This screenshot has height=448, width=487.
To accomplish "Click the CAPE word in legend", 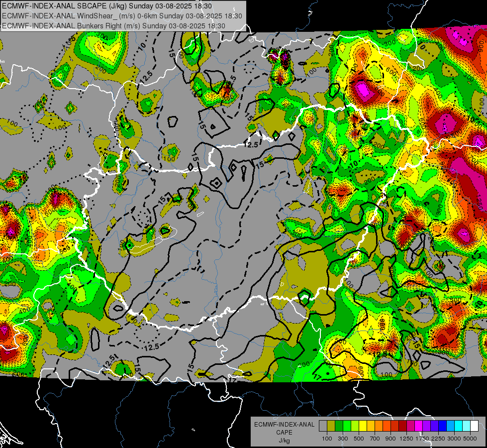I will [x=284, y=432].
